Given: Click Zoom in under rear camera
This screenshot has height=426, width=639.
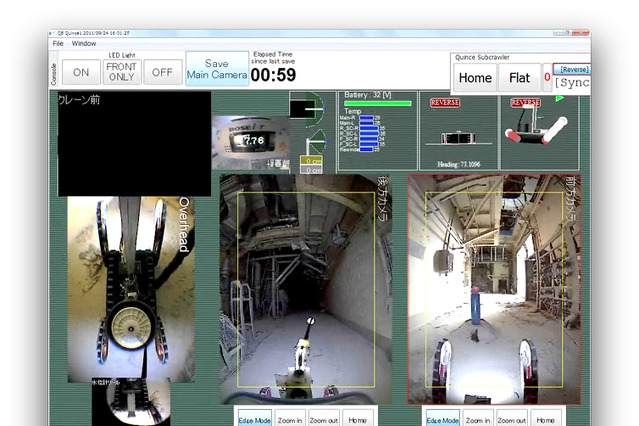Looking at the screenshot, I should [x=290, y=419].
